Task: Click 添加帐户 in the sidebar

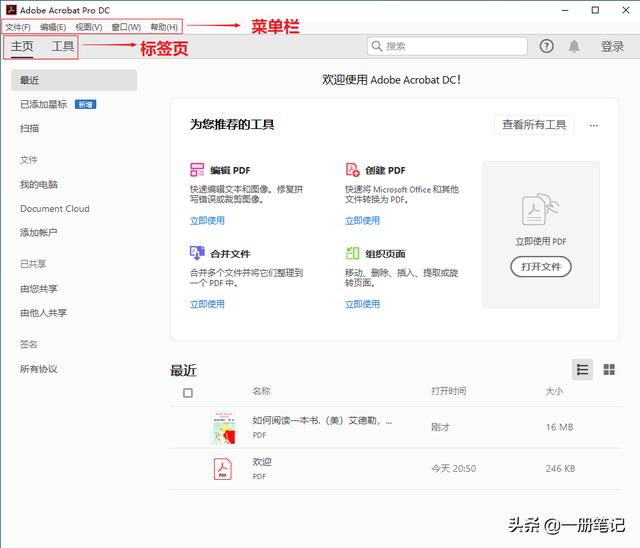Action: (39, 233)
